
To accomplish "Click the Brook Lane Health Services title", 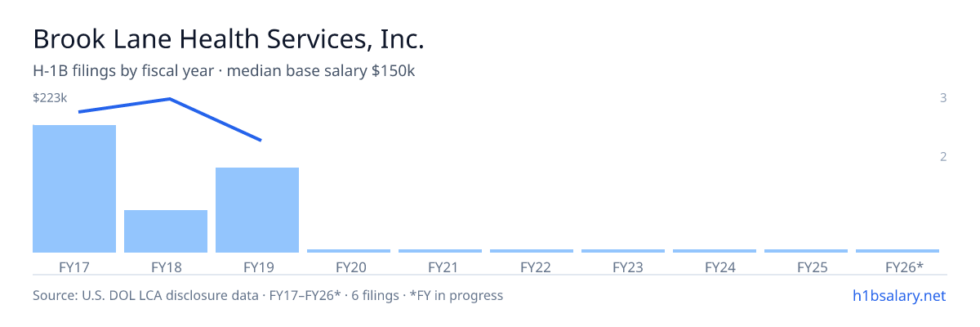I will pyautogui.click(x=229, y=38).
